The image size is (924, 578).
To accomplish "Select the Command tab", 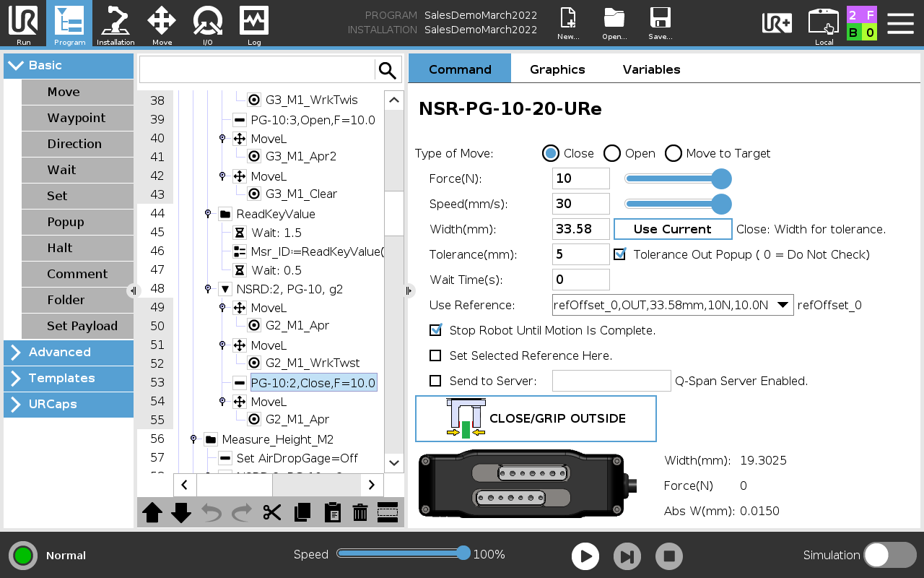I will click(x=460, y=69).
